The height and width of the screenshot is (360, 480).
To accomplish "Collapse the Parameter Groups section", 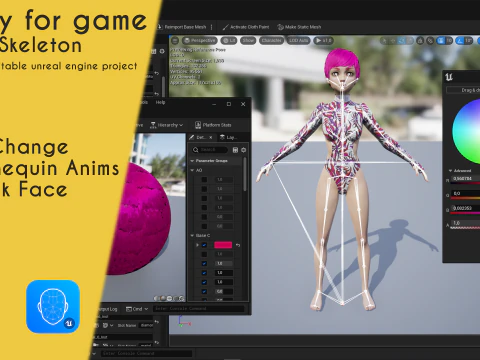I will click(192, 161).
